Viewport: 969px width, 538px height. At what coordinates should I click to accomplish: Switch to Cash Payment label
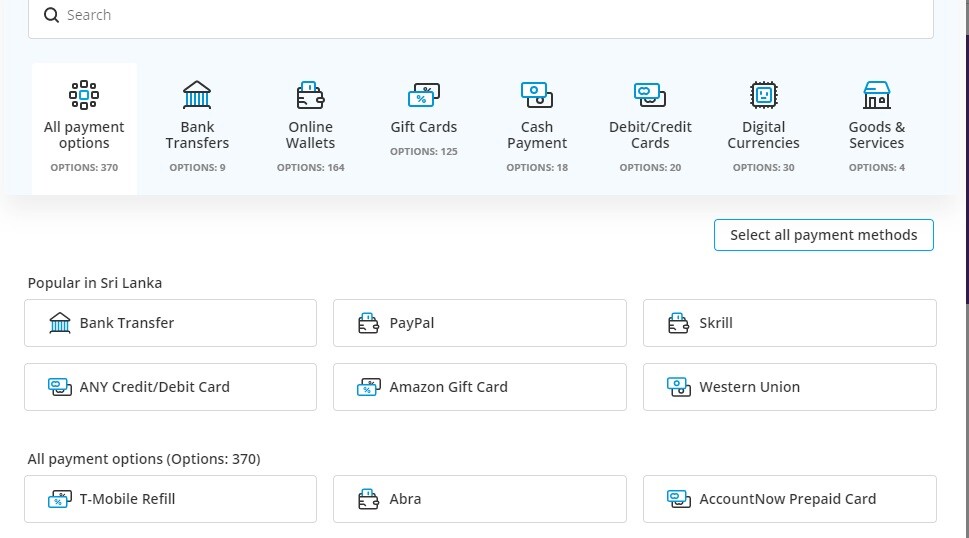point(537,135)
